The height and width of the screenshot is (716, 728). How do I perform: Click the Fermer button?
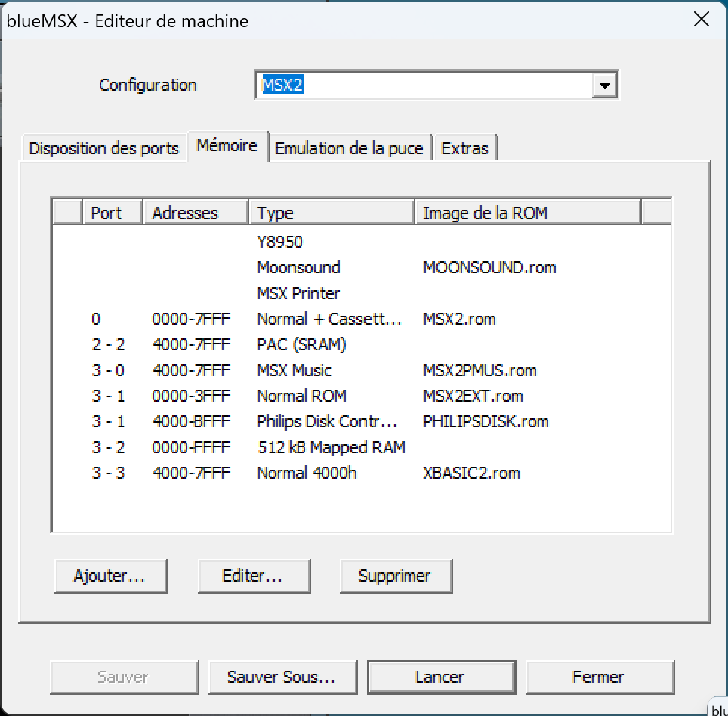tap(600, 677)
